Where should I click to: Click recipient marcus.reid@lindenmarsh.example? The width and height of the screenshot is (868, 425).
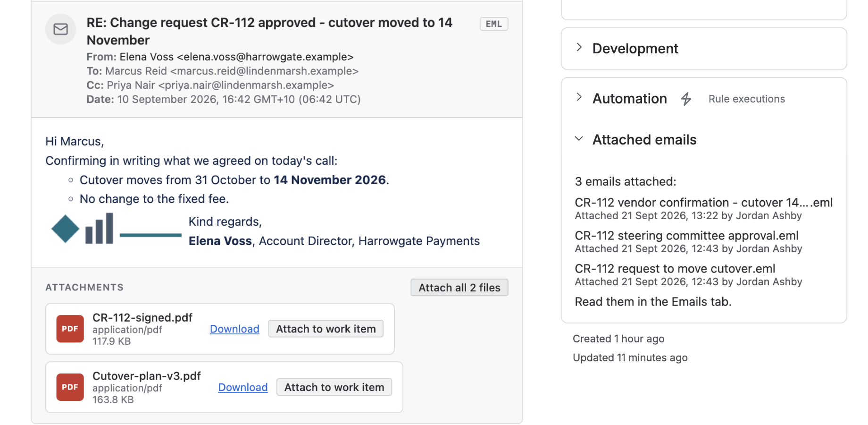tap(264, 71)
